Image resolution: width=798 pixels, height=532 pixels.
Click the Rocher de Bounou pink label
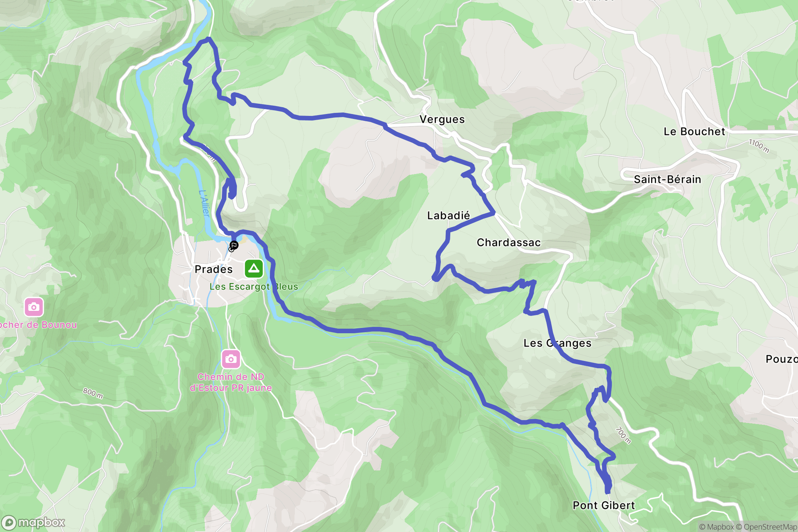click(x=38, y=325)
